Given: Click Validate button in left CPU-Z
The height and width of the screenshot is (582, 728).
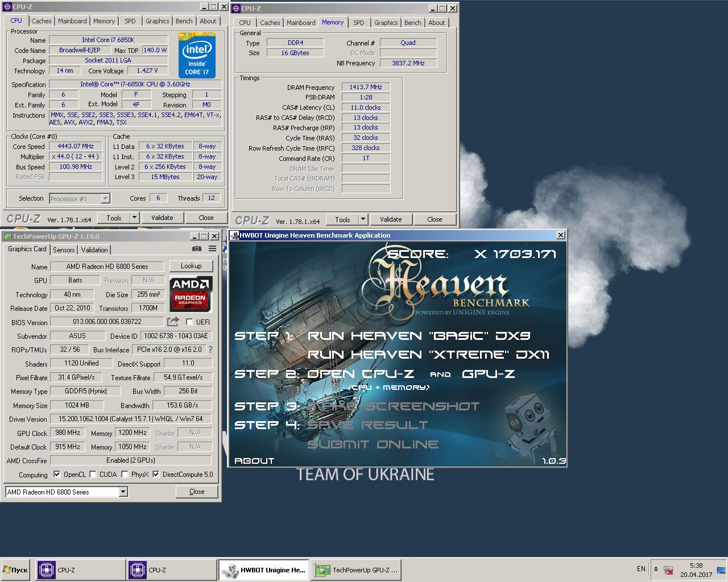Looking at the screenshot, I should click(x=162, y=218).
